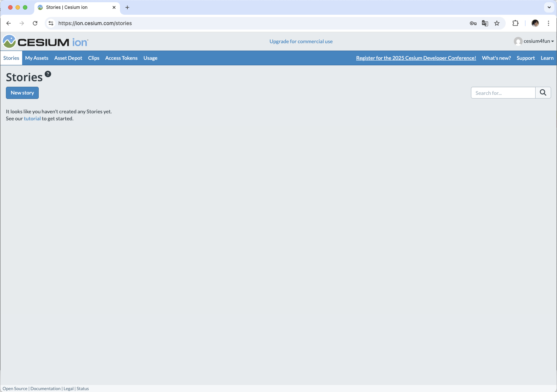Click the search magnifier button
Viewport: 557px width, 392px height.
[543, 93]
